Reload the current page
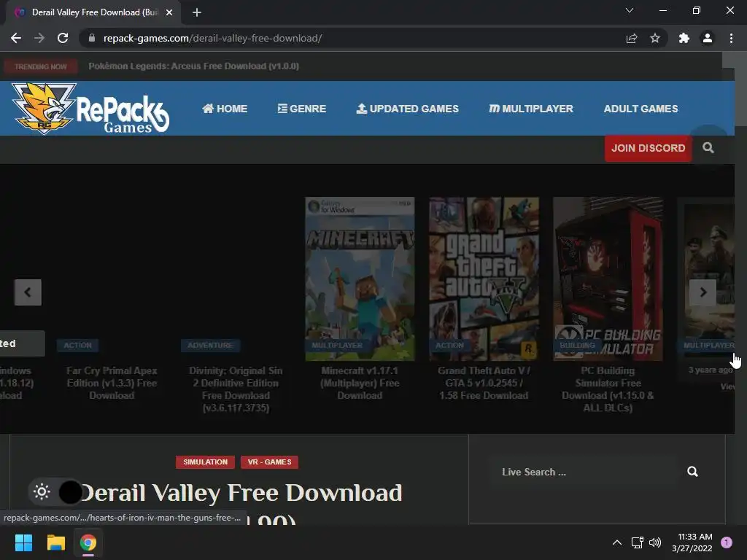This screenshot has width=747, height=560. tap(63, 38)
